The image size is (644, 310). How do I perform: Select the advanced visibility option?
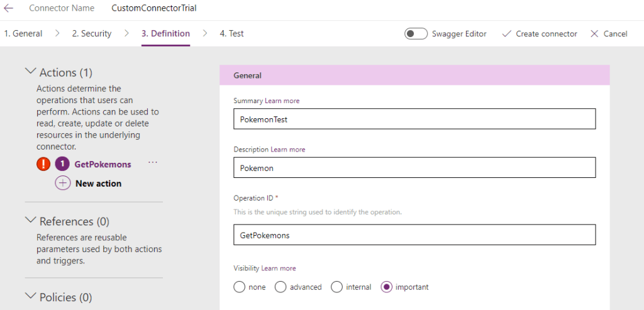click(281, 287)
